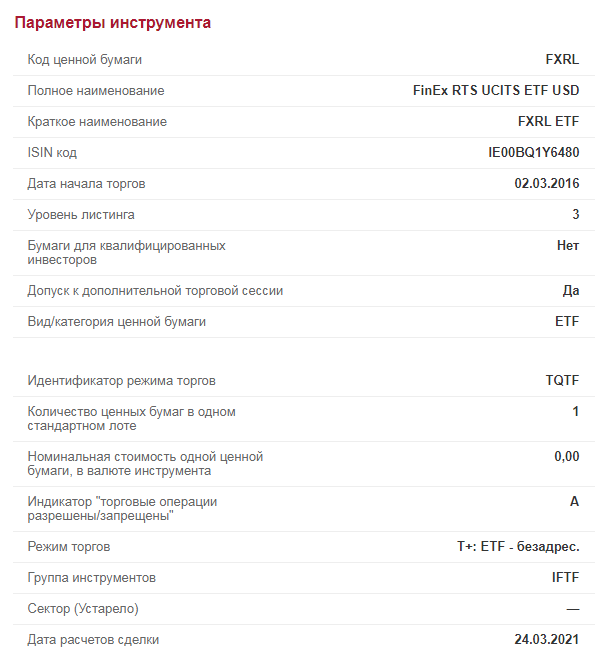Select the trading mode identifier TQTF
The width and height of the screenshot is (597, 665).
[x=562, y=380]
